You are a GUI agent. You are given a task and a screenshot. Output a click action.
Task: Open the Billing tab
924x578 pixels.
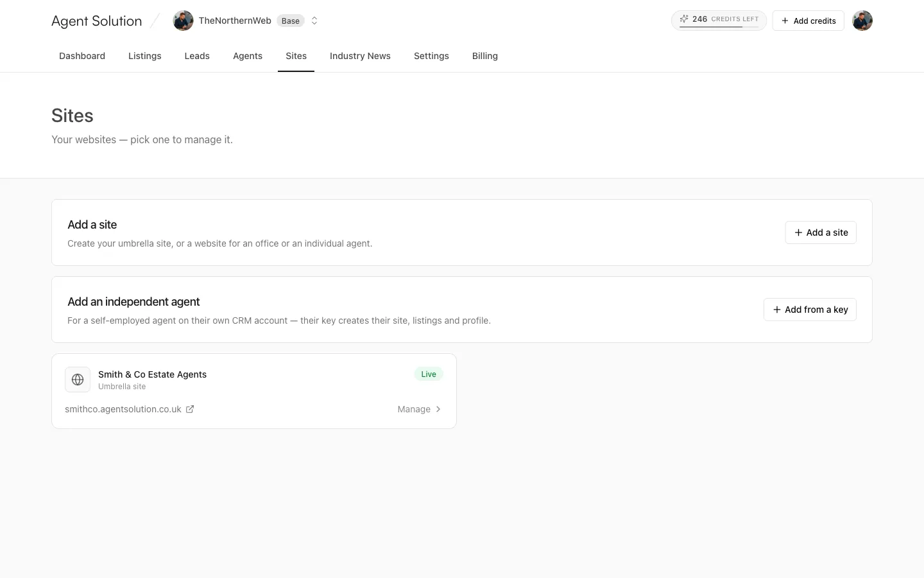pyautogui.click(x=485, y=56)
